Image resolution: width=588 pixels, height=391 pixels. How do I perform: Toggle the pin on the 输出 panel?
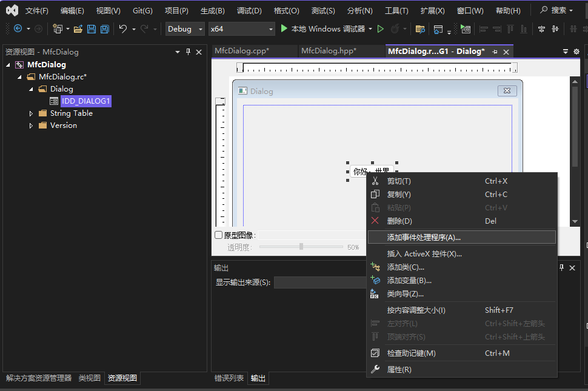click(563, 267)
